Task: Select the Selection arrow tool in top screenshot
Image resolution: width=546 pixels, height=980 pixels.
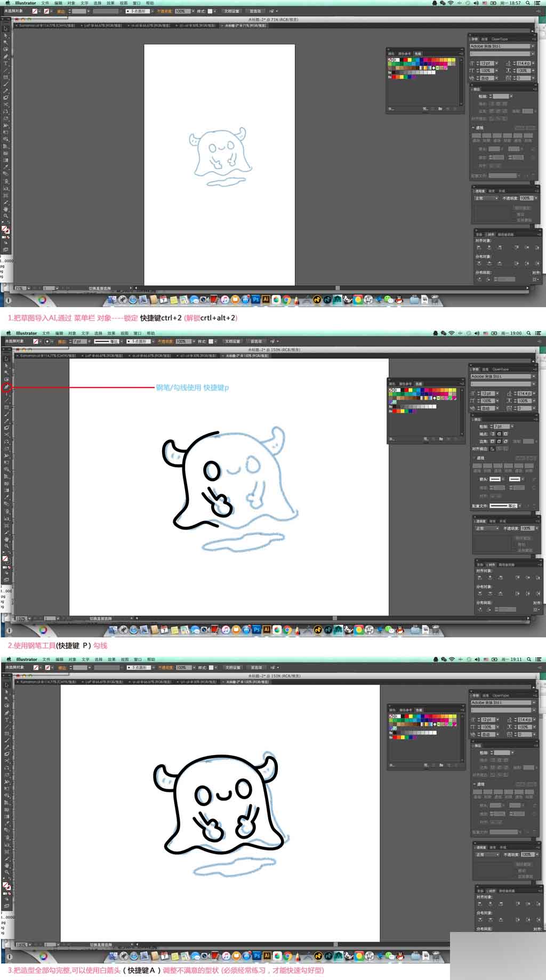Action: [6, 29]
